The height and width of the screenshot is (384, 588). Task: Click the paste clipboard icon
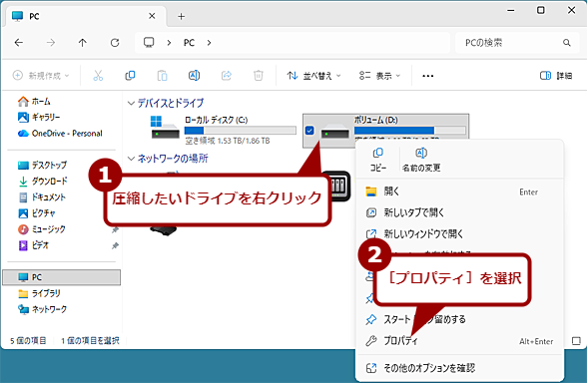tap(162, 76)
